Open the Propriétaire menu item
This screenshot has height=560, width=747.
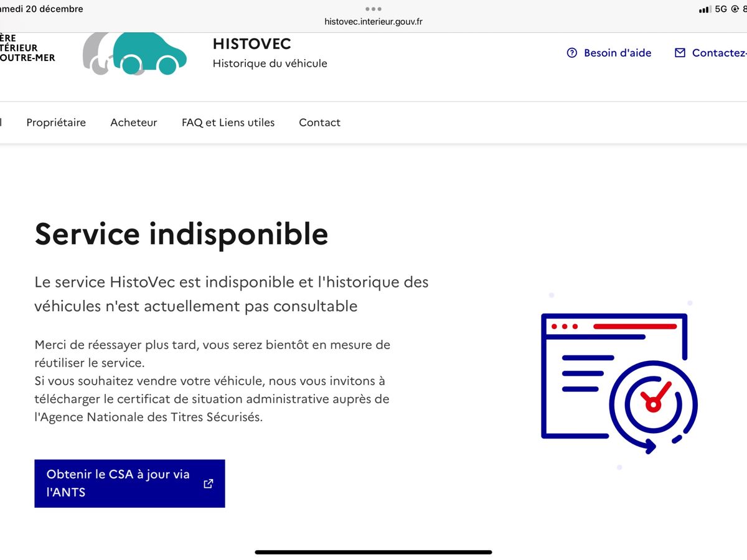tap(56, 123)
